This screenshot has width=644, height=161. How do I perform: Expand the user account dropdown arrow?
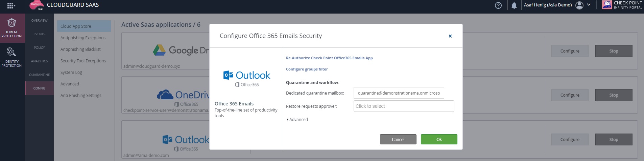click(589, 5)
